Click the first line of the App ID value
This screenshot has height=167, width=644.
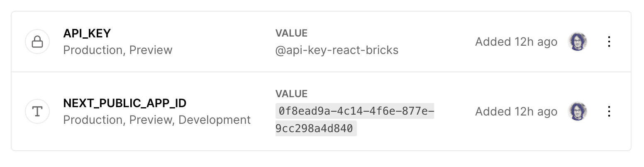[x=355, y=111]
